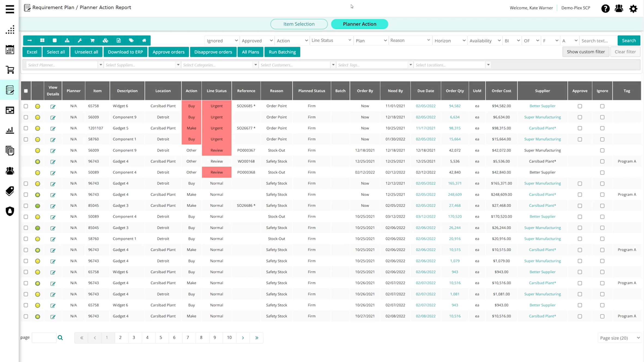The width and height of the screenshot is (644, 362).
Task: Click the tags icon in teal toolbar
Action: click(131, 41)
